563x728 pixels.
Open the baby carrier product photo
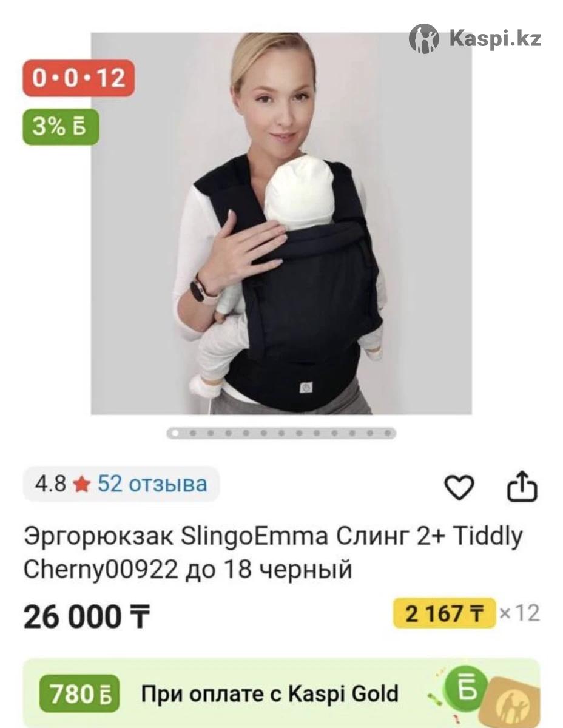point(281,224)
